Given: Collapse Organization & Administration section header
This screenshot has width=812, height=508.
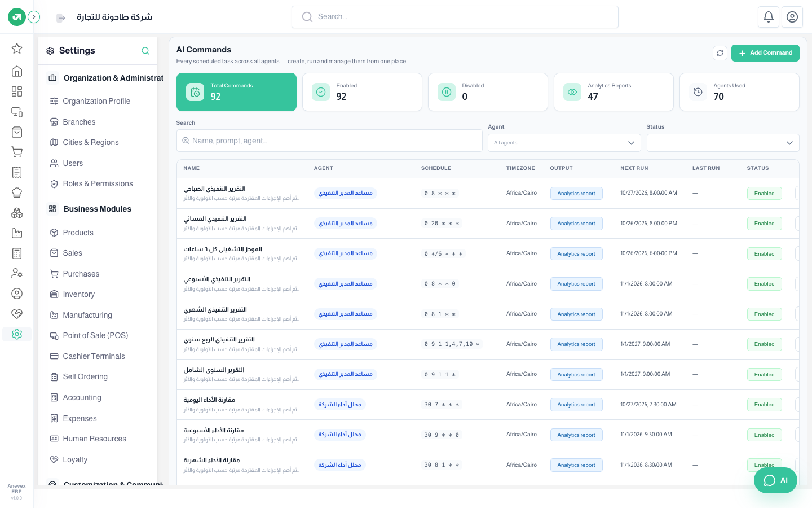Looking at the screenshot, I should click(103, 78).
